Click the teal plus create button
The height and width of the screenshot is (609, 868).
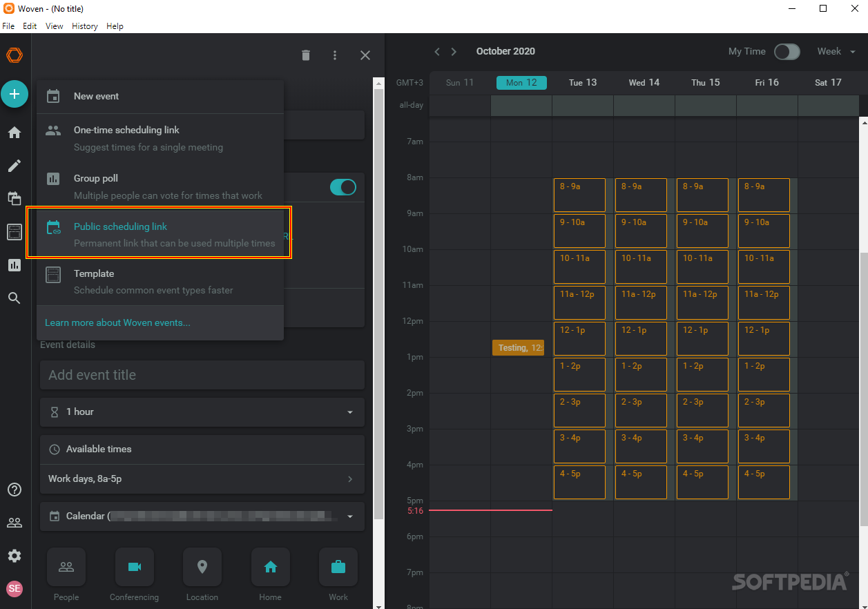(x=15, y=94)
